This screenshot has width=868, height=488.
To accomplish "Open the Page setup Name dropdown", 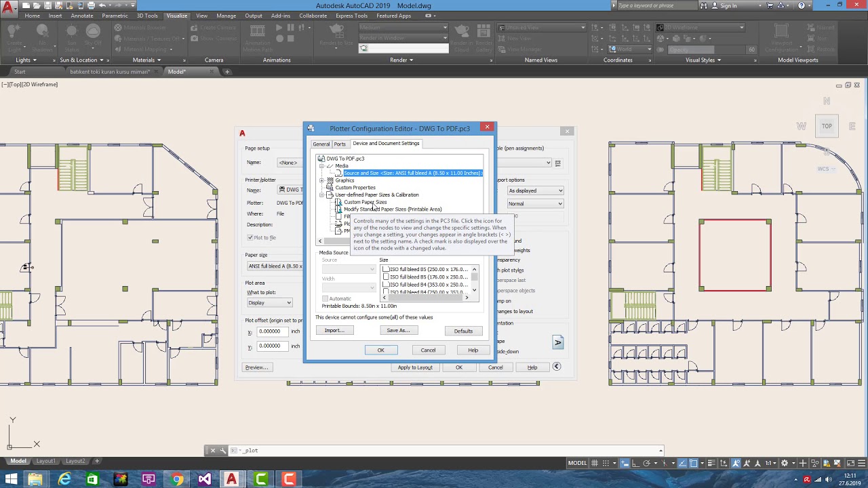I will pos(290,163).
